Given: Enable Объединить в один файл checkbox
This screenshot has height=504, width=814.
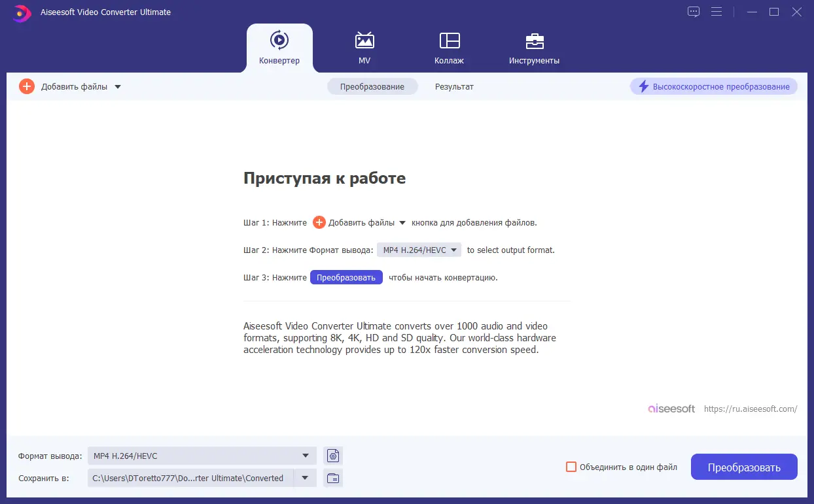Looking at the screenshot, I should click(571, 467).
